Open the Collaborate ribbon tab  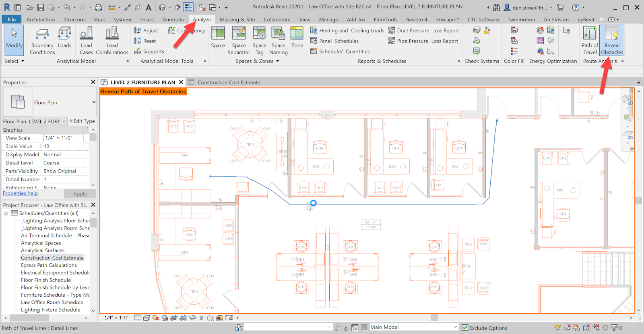tap(277, 19)
